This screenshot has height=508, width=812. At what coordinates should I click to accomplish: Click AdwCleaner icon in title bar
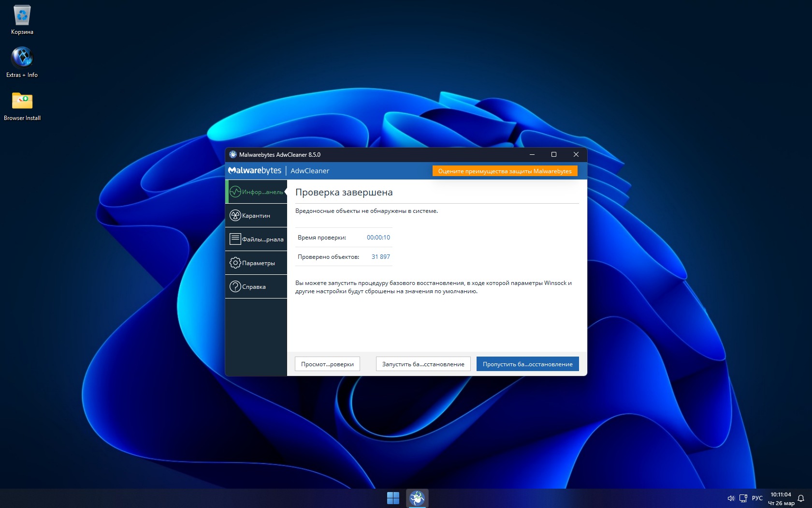click(x=233, y=155)
